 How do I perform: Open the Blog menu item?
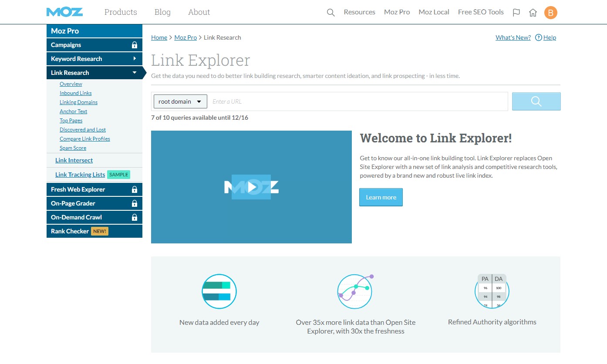tap(162, 12)
